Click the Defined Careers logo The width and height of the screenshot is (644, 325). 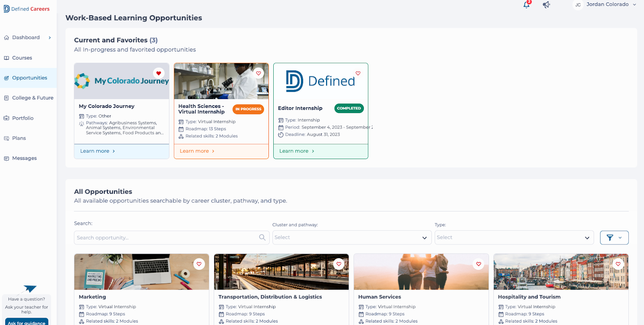[x=27, y=9]
